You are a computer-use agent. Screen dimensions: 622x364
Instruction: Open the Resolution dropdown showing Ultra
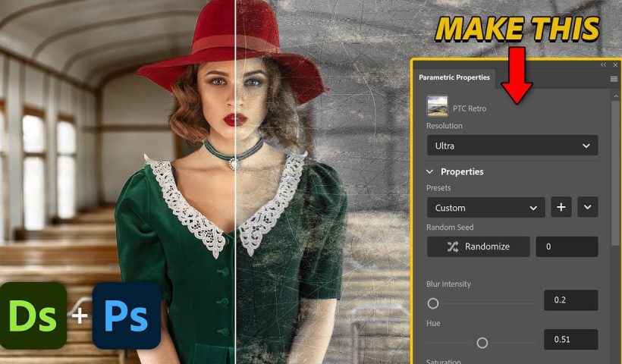[512, 146]
